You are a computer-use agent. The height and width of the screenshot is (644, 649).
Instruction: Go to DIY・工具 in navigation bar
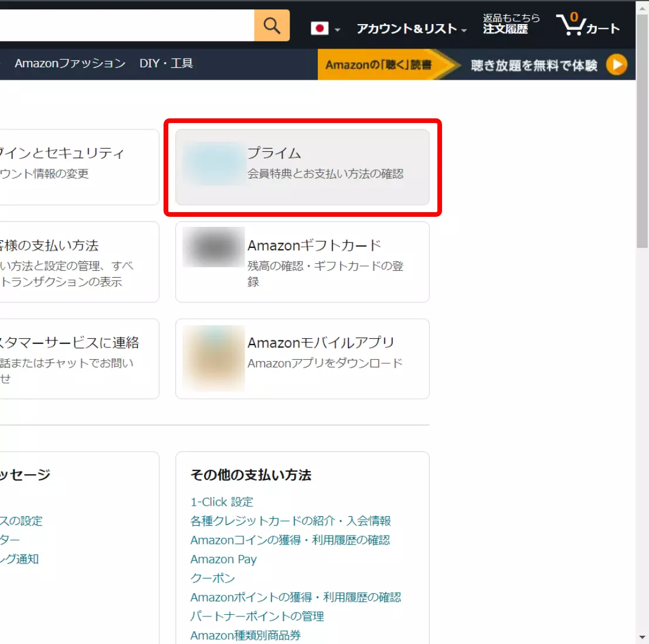coord(166,63)
